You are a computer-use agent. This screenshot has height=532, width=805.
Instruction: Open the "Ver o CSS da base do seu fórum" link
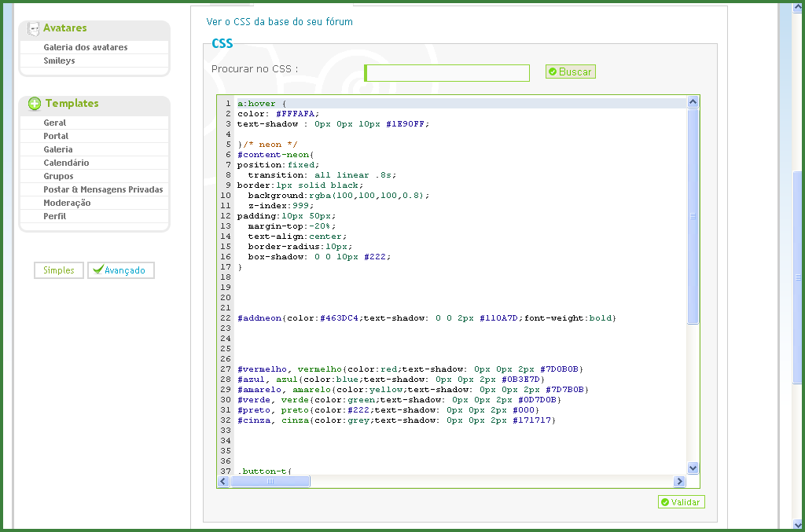click(x=279, y=21)
